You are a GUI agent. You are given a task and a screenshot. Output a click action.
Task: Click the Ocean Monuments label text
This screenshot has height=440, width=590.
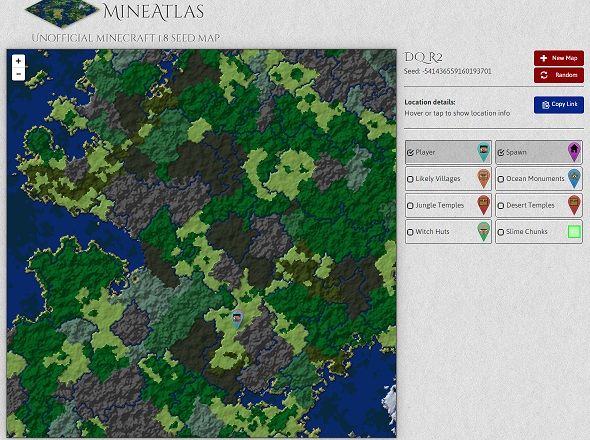click(535, 179)
